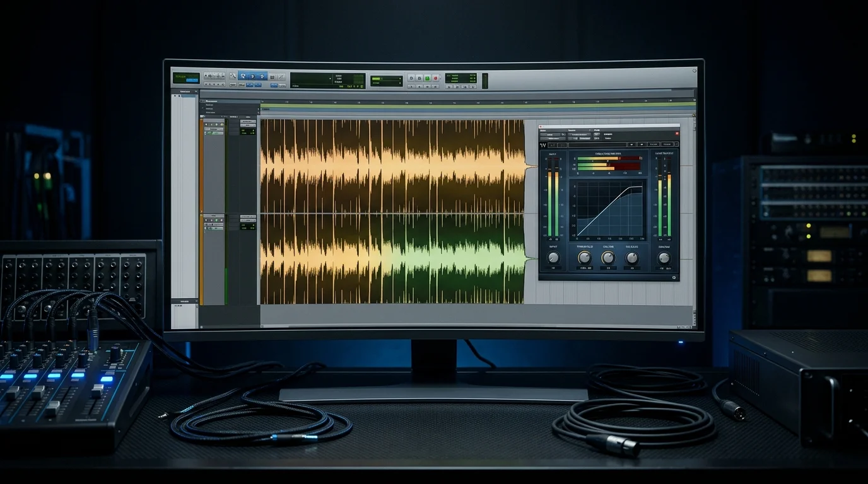This screenshot has width=868, height=484.
Task: Select the wrench tool in the toolbar
Action: click(233, 76)
